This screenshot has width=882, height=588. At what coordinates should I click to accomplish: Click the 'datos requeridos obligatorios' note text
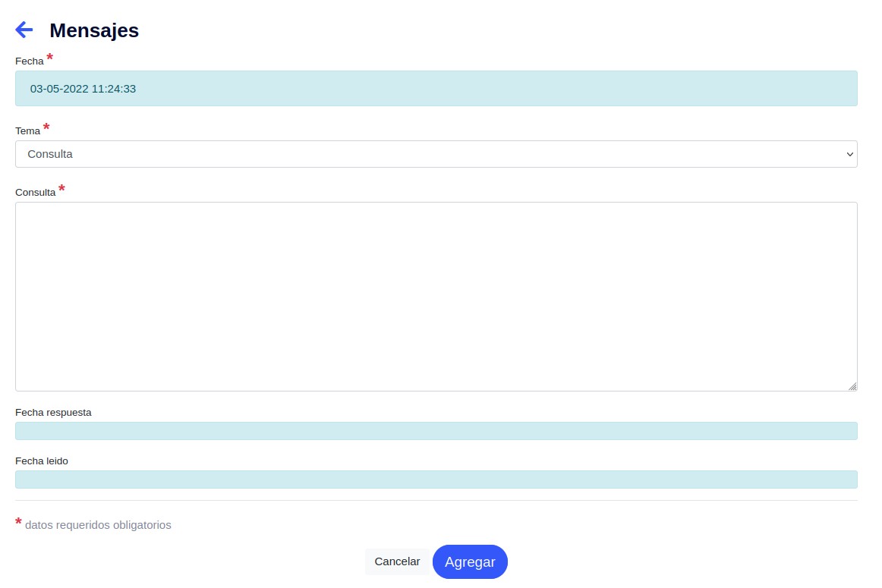click(x=98, y=525)
